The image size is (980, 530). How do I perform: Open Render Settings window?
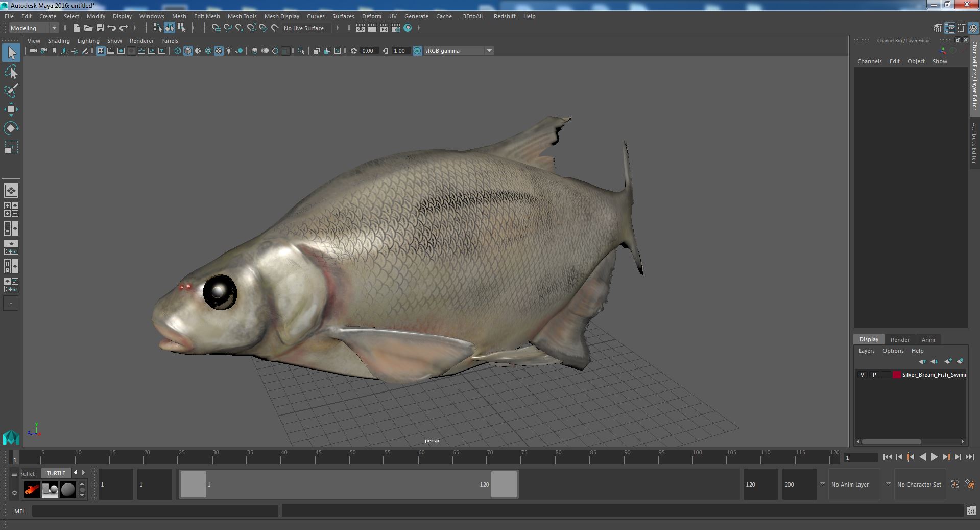pyautogui.click(x=395, y=28)
